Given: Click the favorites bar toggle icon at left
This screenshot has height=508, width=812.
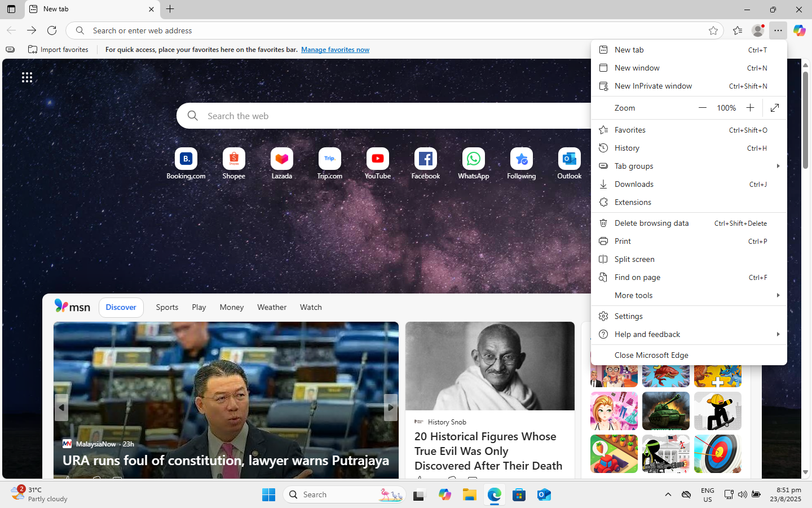Looking at the screenshot, I should coord(10,50).
